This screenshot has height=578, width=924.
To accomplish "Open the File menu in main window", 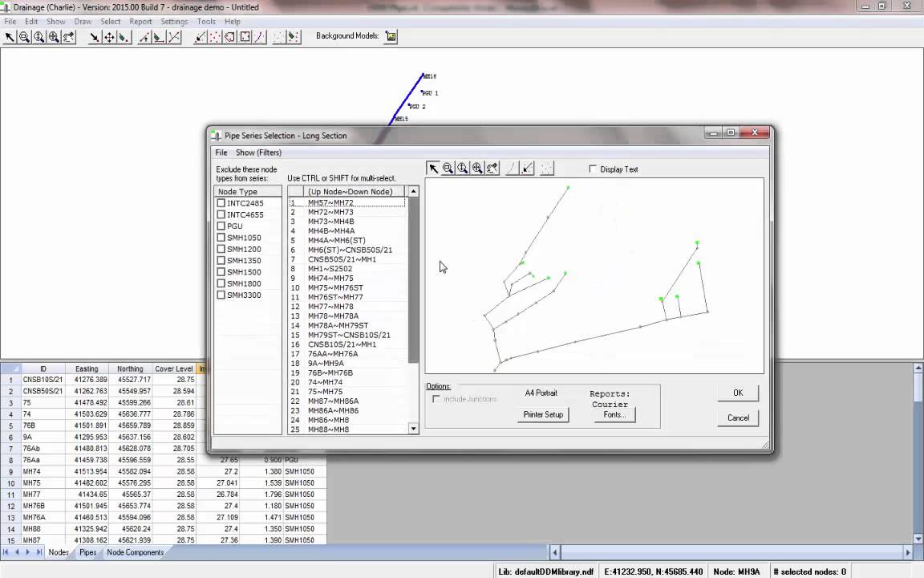I will [10, 21].
